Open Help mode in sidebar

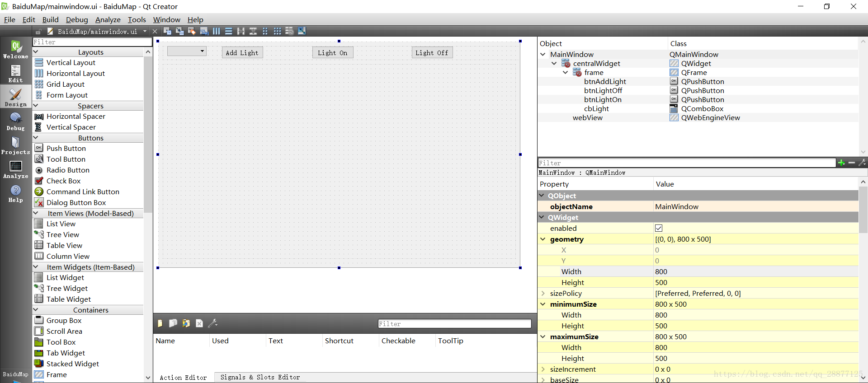(16, 193)
